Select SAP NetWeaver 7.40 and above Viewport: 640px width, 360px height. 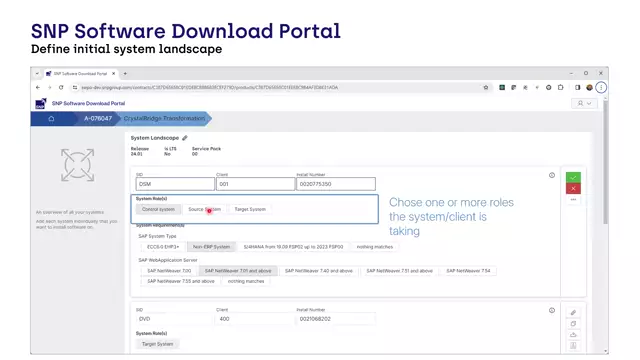tap(319, 271)
